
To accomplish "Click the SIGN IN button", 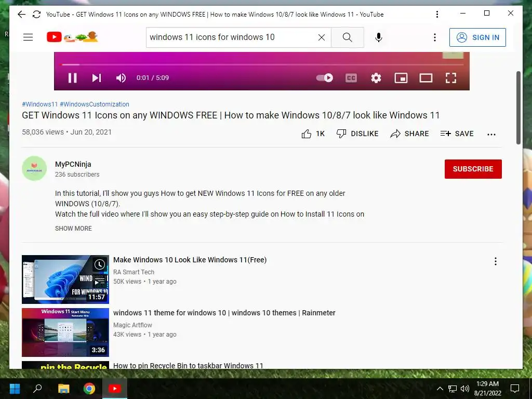I will coord(477,37).
